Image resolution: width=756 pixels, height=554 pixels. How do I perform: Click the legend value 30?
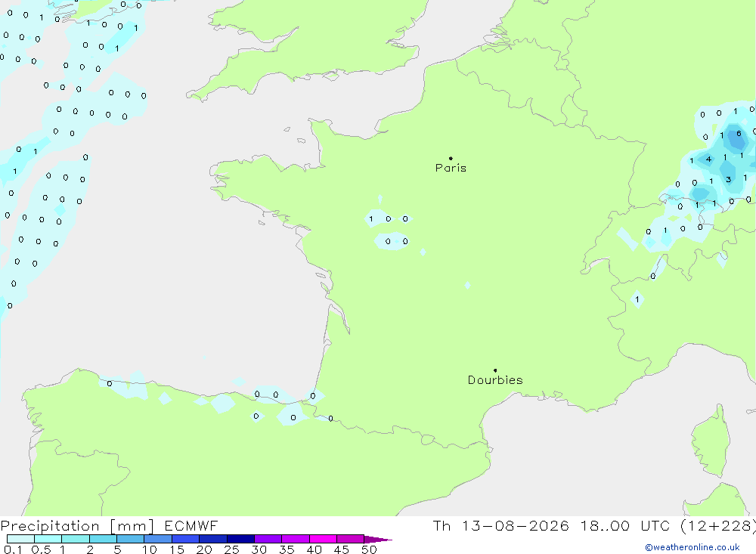tap(259, 549)
